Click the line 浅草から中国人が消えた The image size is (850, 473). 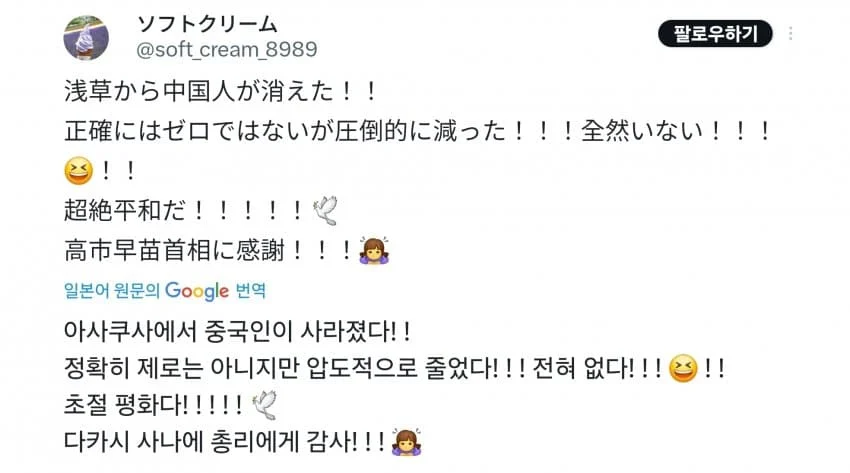point(221,90)
